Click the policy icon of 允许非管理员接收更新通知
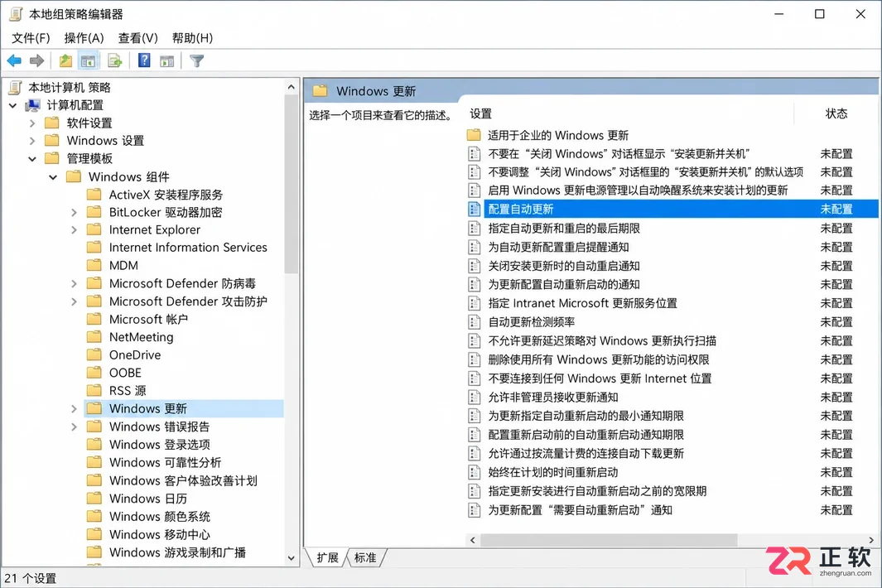This screenshot has height=588, width=882. tap(475, 398)
